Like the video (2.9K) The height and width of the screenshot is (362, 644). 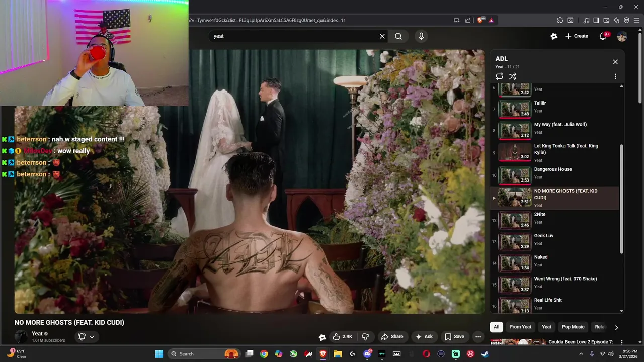[342, 337]
